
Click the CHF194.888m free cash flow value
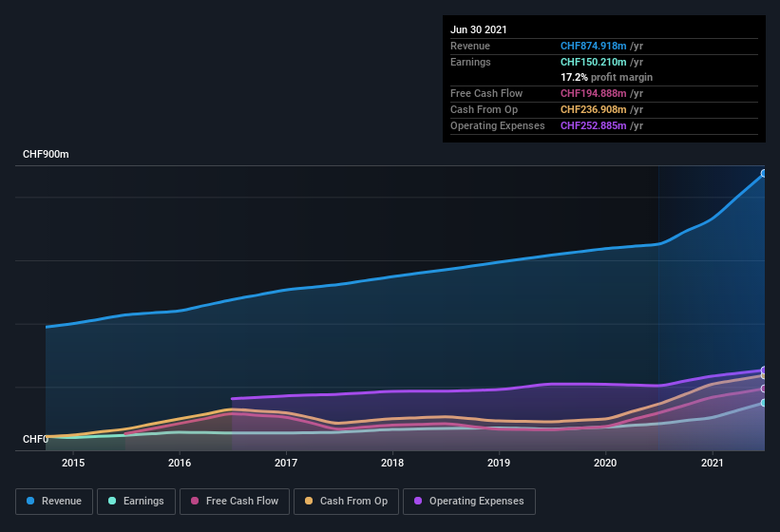click(594, 93)
